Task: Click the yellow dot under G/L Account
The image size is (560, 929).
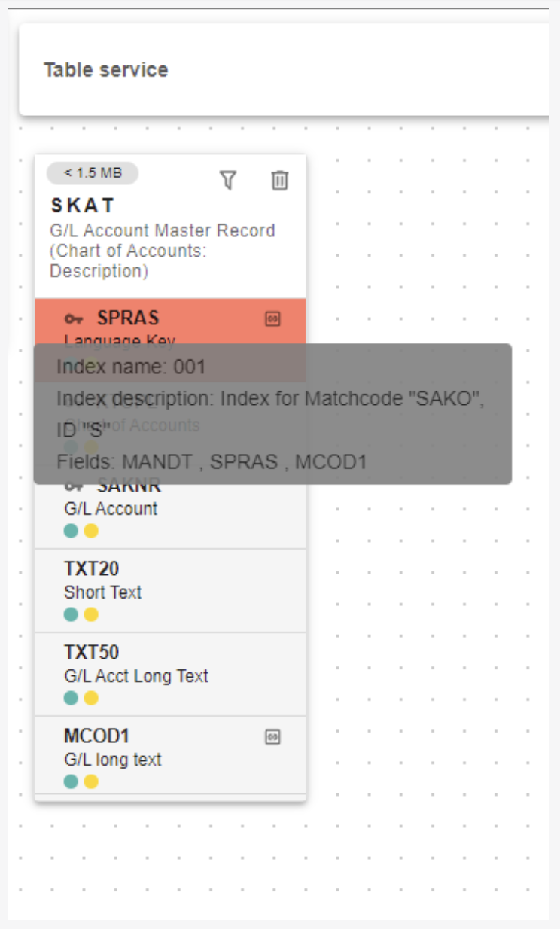Action: [x=91, y=531]
